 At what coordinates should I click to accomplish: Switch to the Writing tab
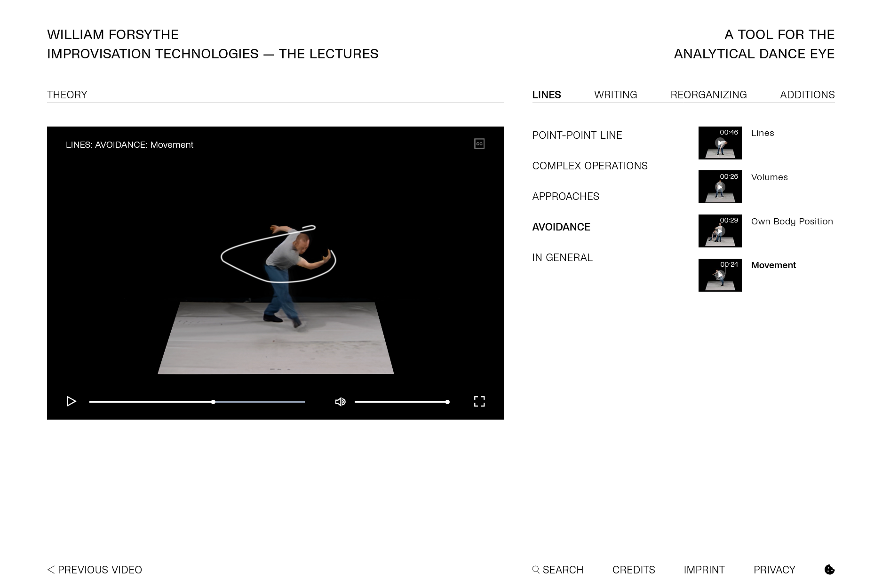[615, 95]
